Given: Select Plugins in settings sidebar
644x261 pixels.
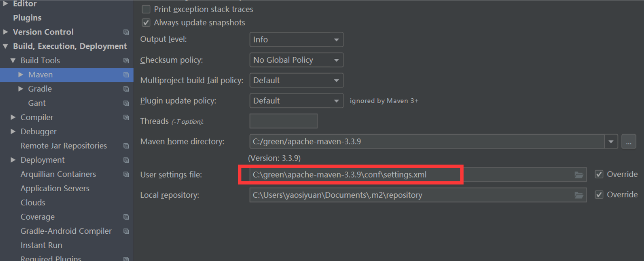Looking at the screenshot, I should coord(27,18).
